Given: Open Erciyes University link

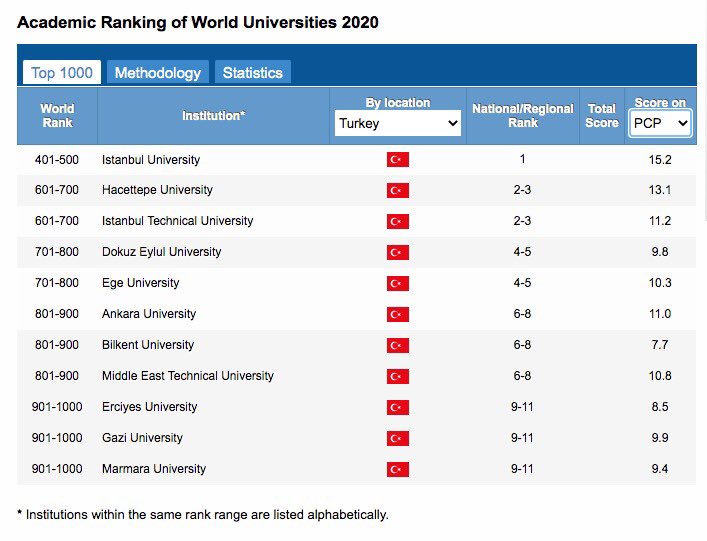Looking at the screenshot, I should click(149, 407).
